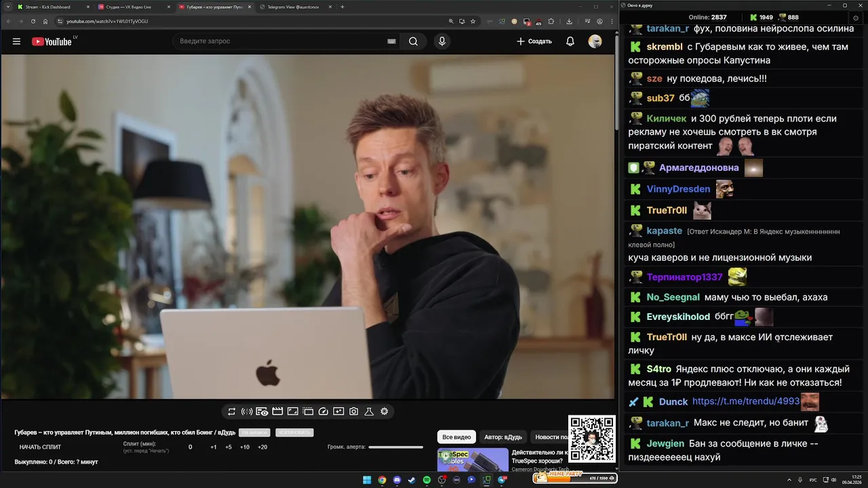Click the first gray button after video title
This screenshot has width=868, height=488.
[x=254, y=432]
